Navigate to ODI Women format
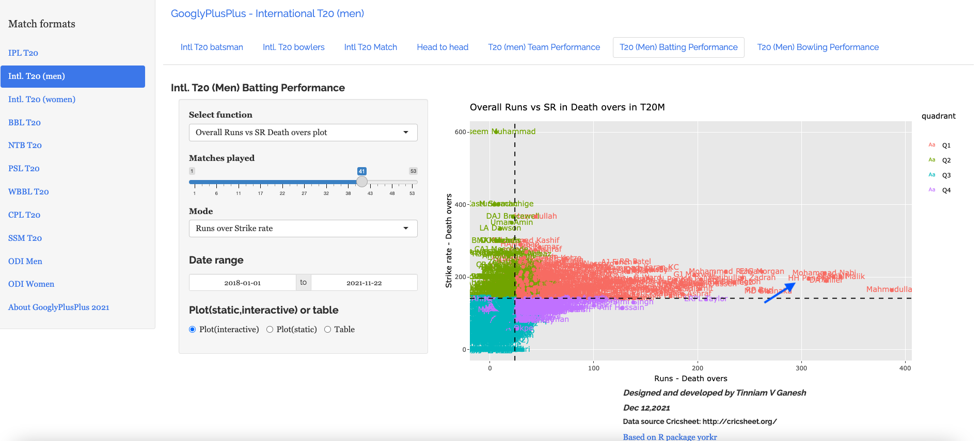This screenshot has width=980, height=441. click(x=31, y=284)
